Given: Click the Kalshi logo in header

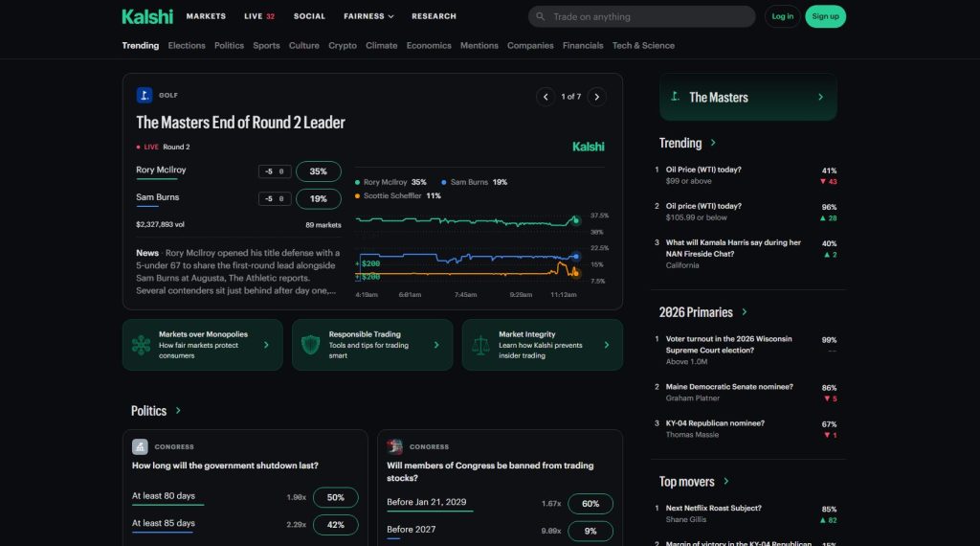Looking at the screenshot, I should 146,16.
